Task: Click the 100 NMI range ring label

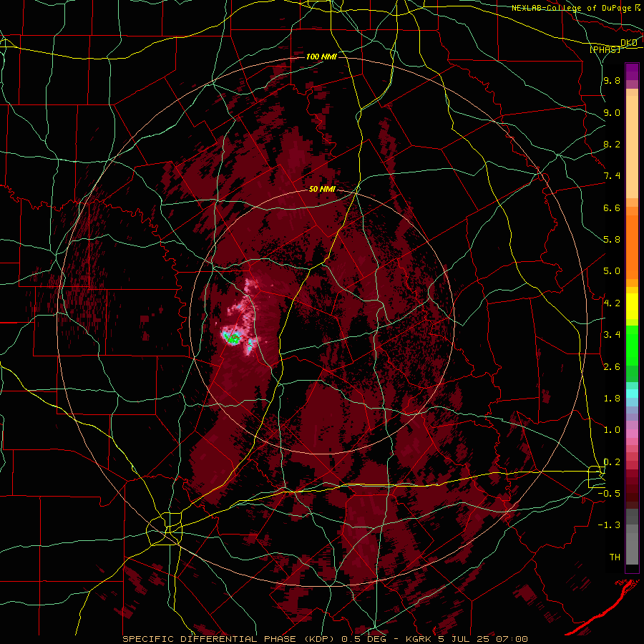Action: pos(321,57)
